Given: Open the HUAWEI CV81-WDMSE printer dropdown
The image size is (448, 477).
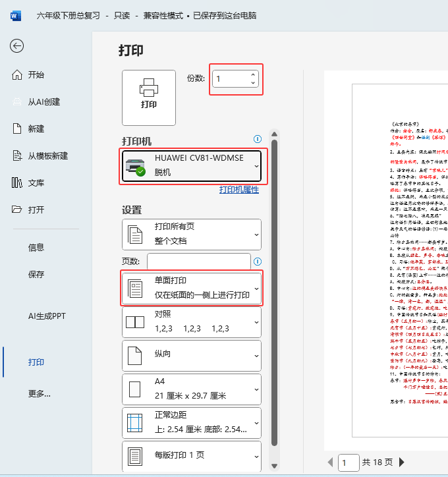Looking at the screenshot, I should point(192,166).
